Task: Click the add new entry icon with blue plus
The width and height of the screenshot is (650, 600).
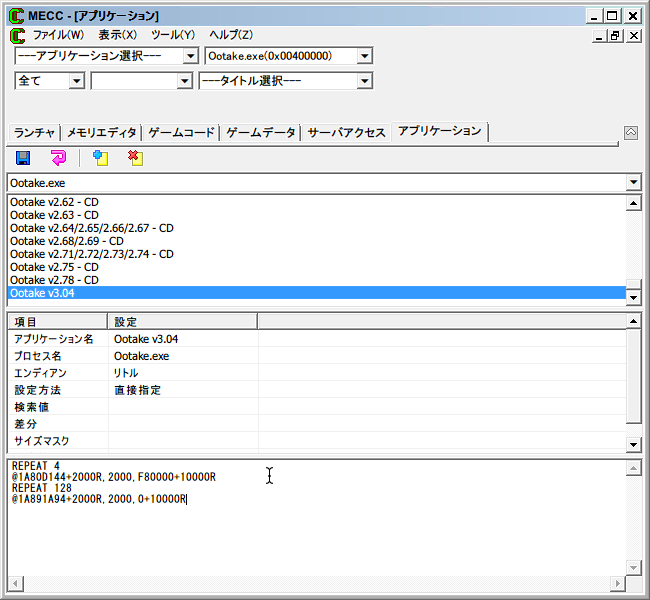Action: click(x=100, y=158)
